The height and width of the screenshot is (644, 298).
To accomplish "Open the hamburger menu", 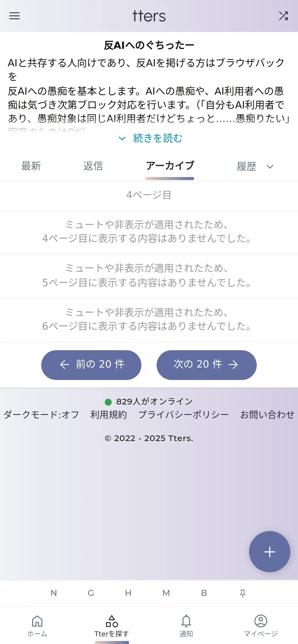I will coord(15,16).
